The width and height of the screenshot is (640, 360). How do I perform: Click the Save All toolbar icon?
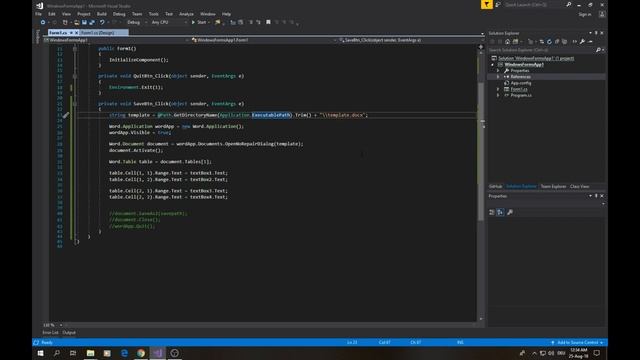point(92,22)
